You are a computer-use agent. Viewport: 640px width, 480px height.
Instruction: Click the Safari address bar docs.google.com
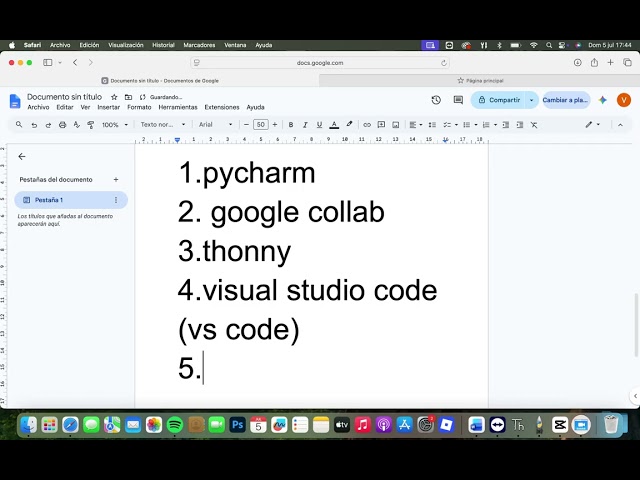point(320,63)
